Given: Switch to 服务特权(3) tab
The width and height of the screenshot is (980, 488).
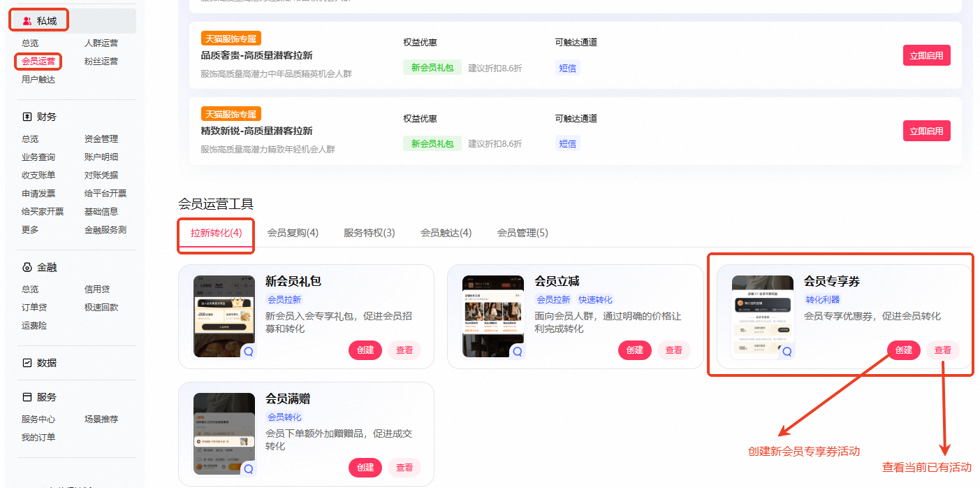Looking at the screenshot, I should click(370, 233).
